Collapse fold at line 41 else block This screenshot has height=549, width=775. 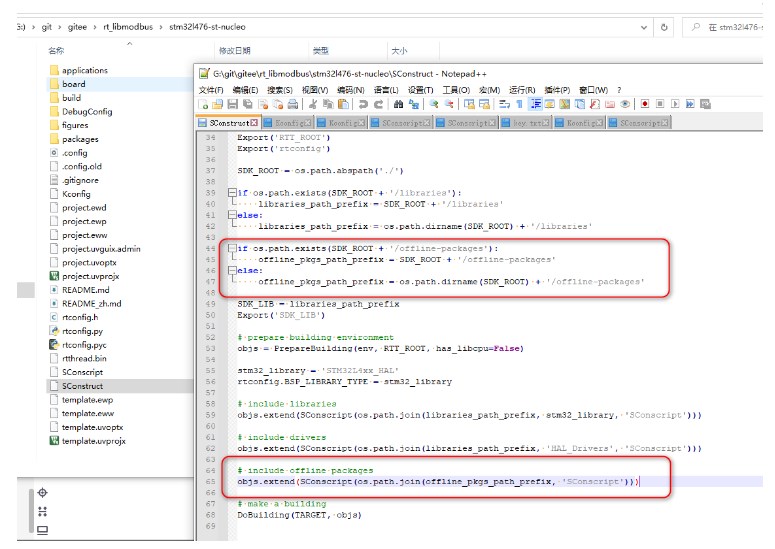point(231,213)
